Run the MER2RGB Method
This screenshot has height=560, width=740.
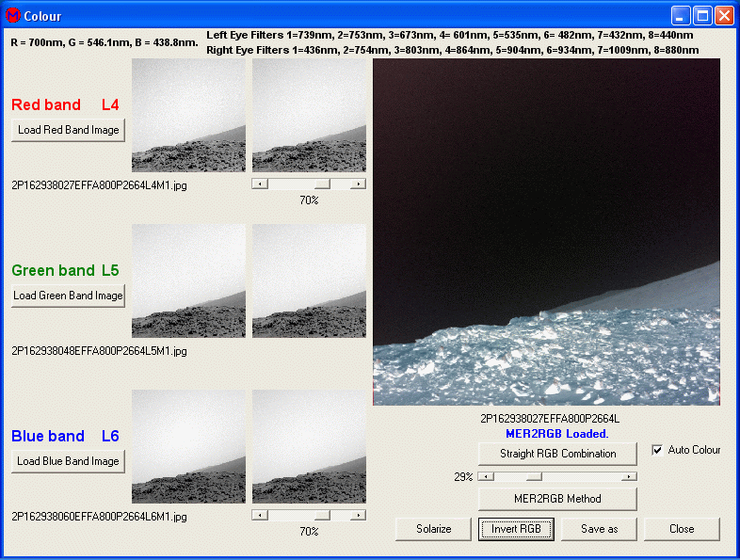(x=558, y=499)
